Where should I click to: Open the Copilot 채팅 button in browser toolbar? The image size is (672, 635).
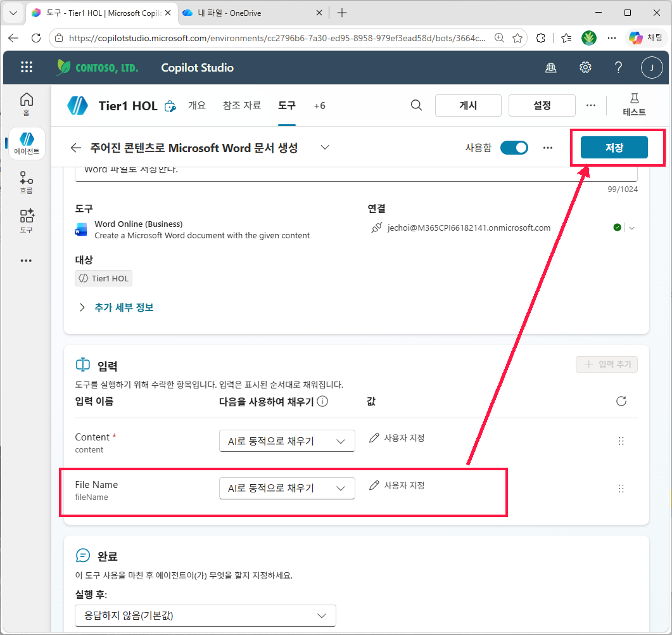tap(645, 38)
